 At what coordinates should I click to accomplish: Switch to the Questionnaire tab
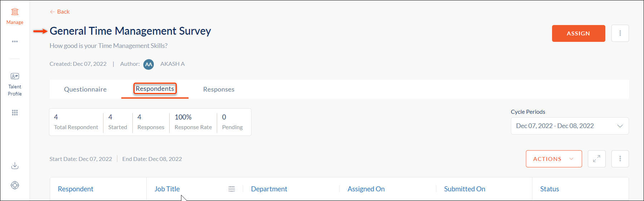(85, 89)
